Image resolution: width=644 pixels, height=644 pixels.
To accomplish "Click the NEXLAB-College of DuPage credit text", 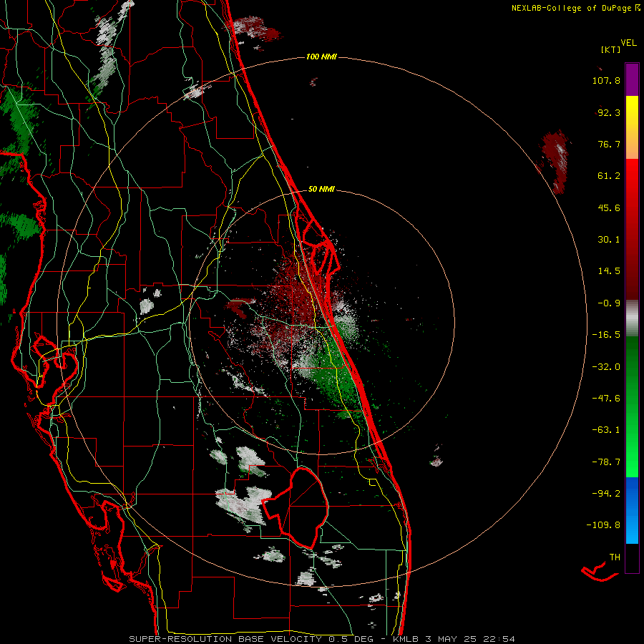I will point(572,8).
